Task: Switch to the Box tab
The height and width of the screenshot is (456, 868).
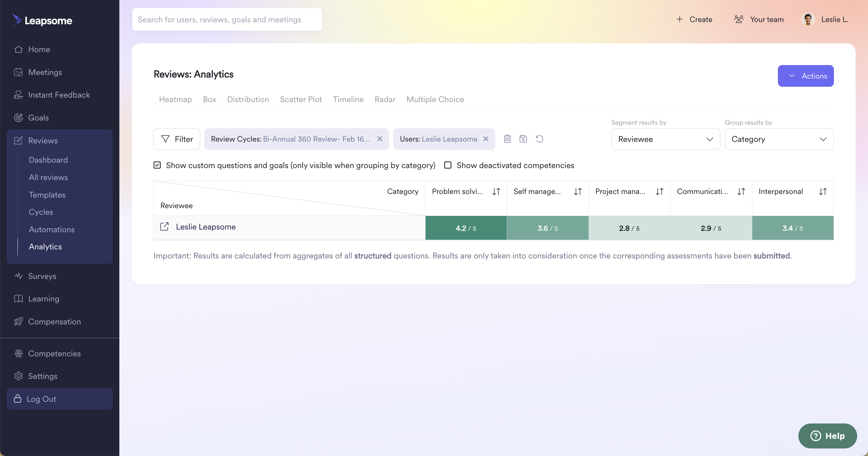Action: coord(209,99)
